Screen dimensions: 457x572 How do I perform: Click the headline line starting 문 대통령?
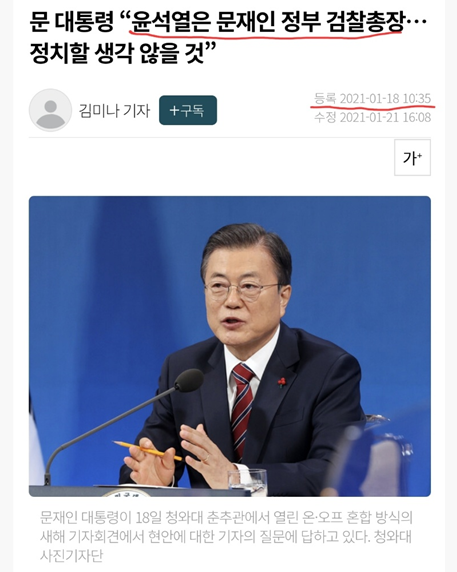[229, 23]
